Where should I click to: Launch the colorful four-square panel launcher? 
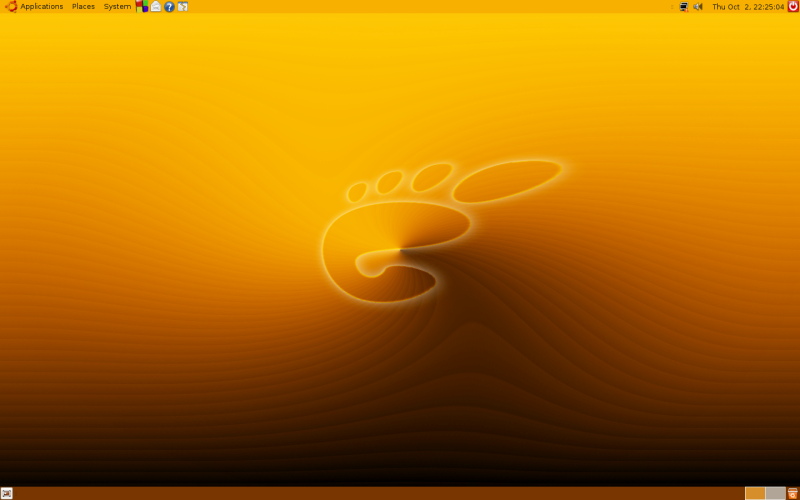(x=142, y=7)
